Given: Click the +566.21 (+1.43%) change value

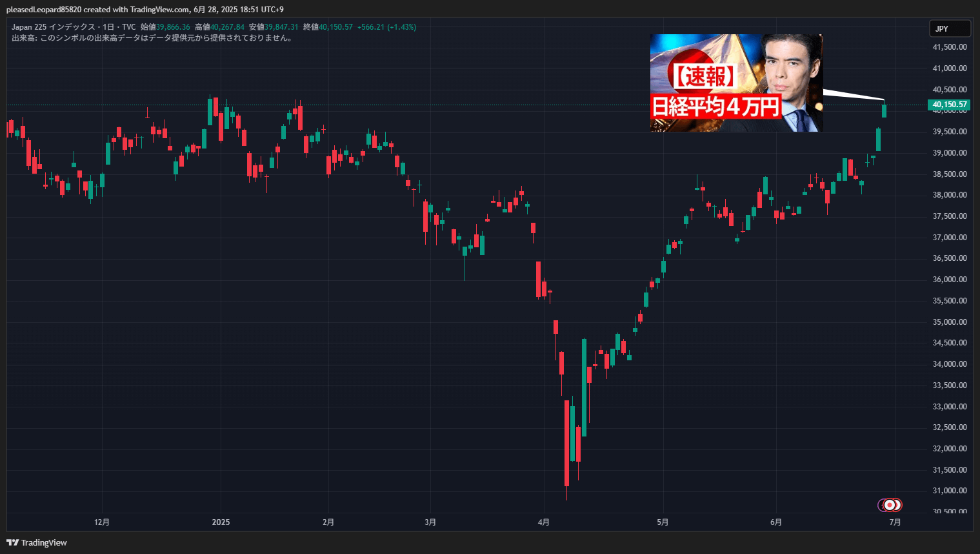Looking at the screenshot, I should pos(386,27).
